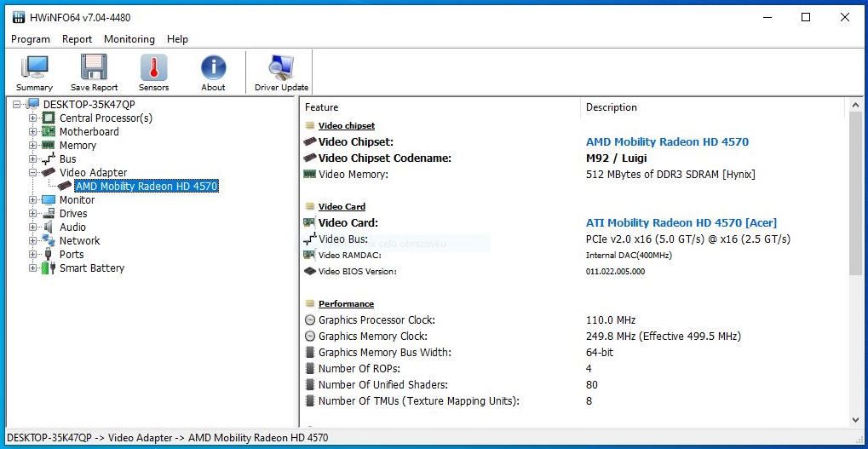Launch Driver Update from toolbar
868x449 pixels.
[x=281, y=72]
